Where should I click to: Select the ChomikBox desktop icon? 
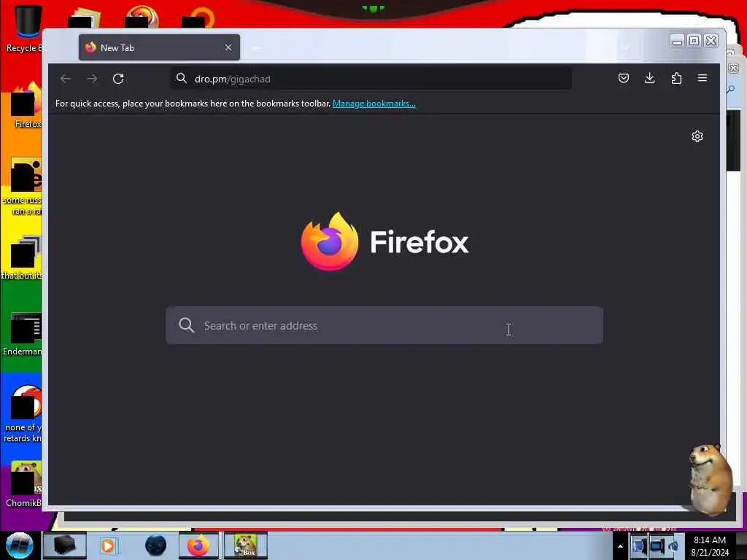point(24,484)
